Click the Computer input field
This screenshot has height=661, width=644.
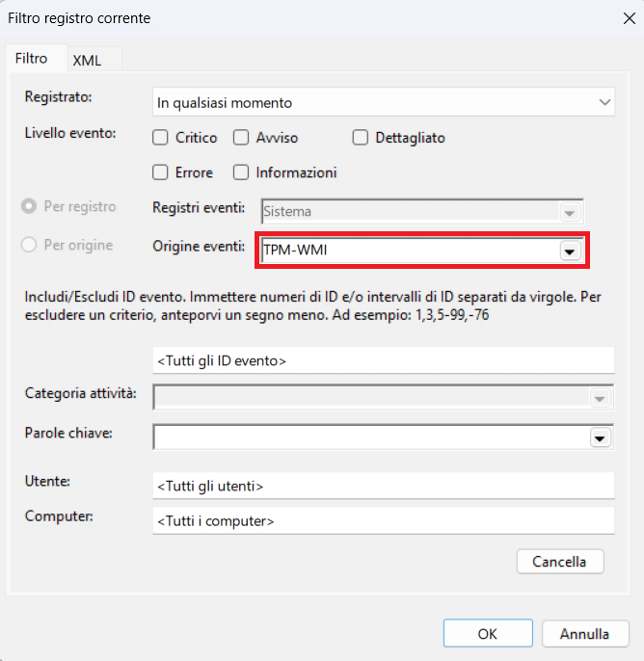[x=383, y=520]
